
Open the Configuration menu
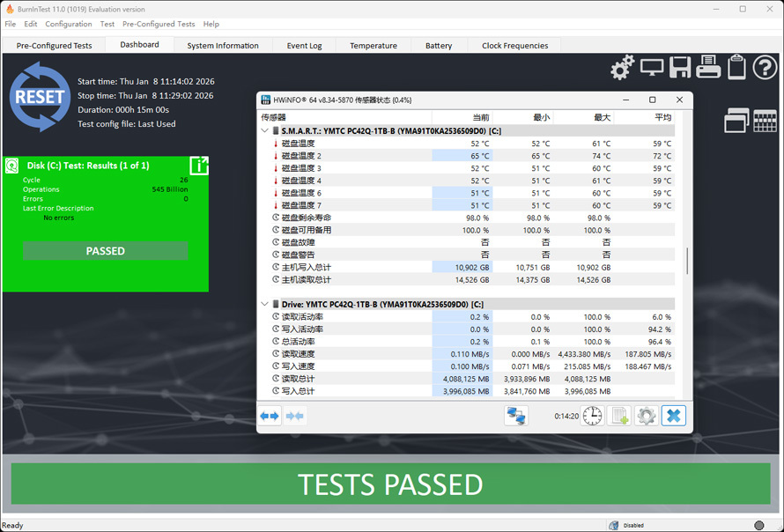coord(69,24)
